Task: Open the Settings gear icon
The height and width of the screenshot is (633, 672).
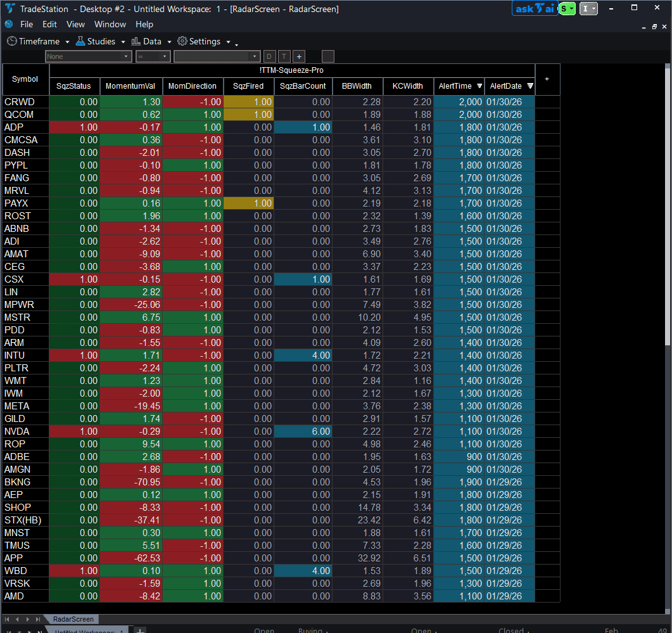Action: click(x=182, y=41)
